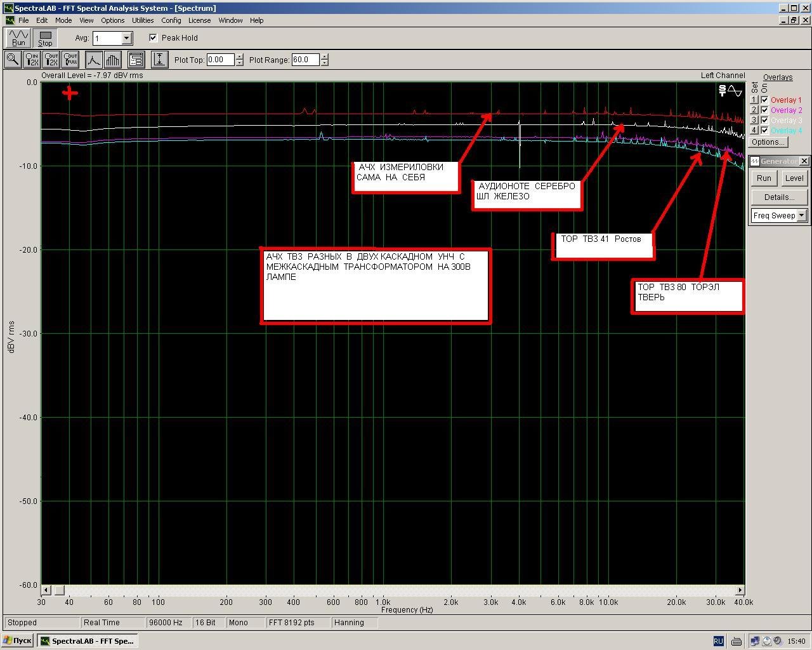The height and width of the screenshot is (650, 812).
Task: Click the Plot Top value field
Action: pyautogui.click(x=221, y=60)
